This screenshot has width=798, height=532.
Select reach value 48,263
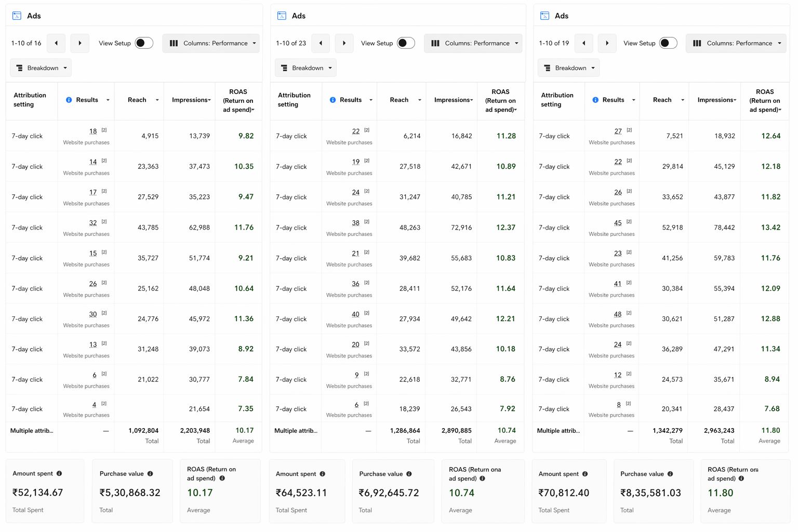click(410, 228)
